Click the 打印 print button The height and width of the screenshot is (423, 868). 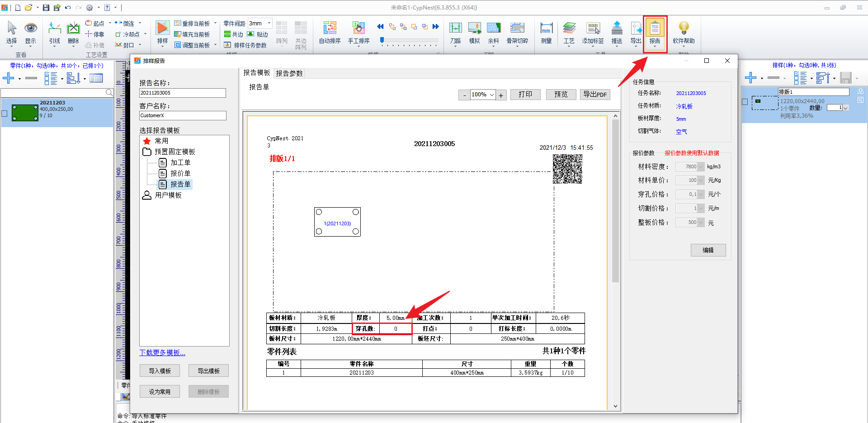[x=525, y=95]
